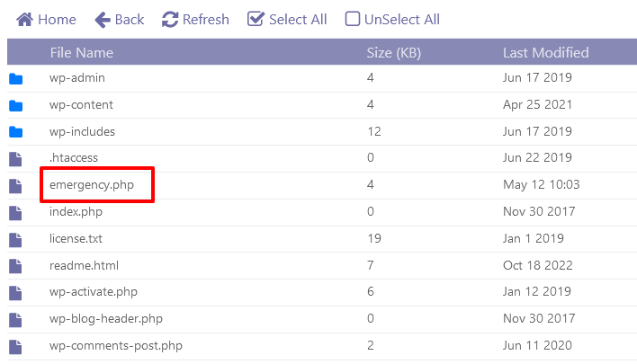Select the .htaccess file icon
This screenshot has height=364, width=637.
[15, 159]
